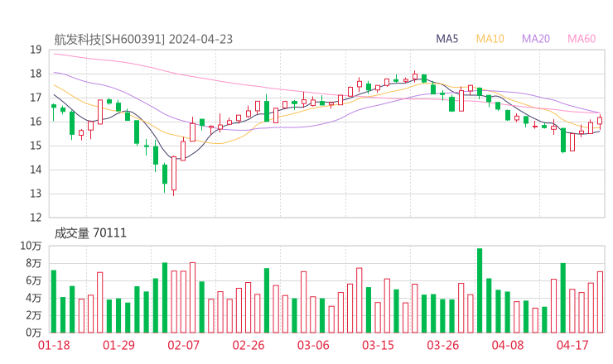This screenshot has height=364, width=613.
Task: Click the MA60 legend label
Action: point(582,39)
